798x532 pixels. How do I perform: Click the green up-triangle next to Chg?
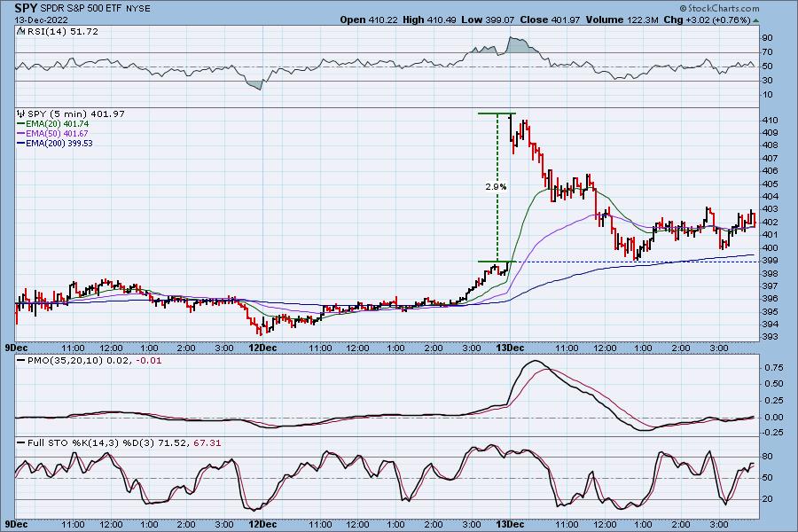755,21
